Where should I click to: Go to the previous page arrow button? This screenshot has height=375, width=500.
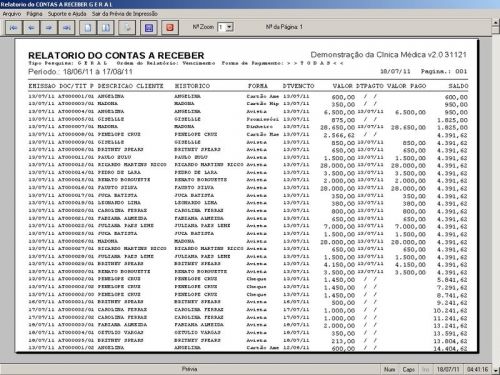coord(31,28)
